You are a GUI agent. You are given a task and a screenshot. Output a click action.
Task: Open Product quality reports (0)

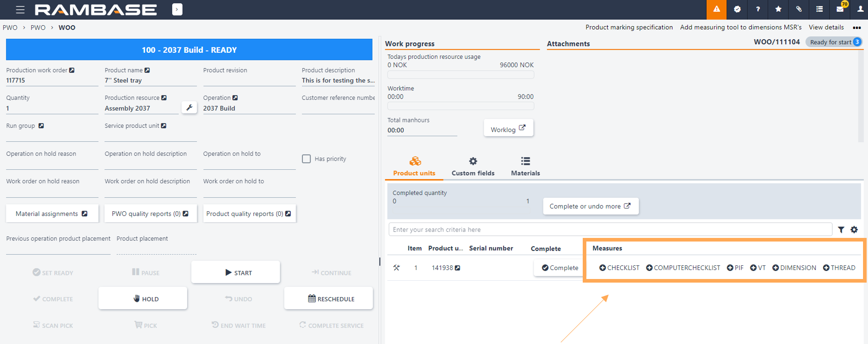[249, 214]
